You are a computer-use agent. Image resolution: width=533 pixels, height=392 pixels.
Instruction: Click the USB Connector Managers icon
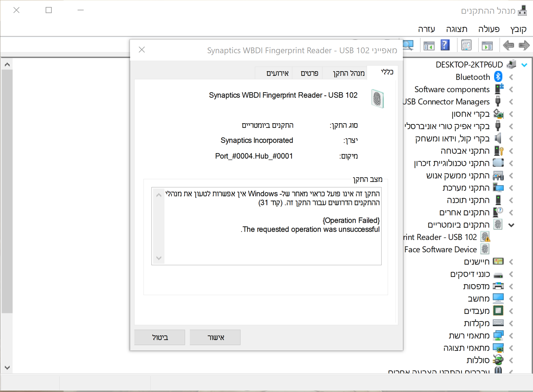(x=498, y=101)
